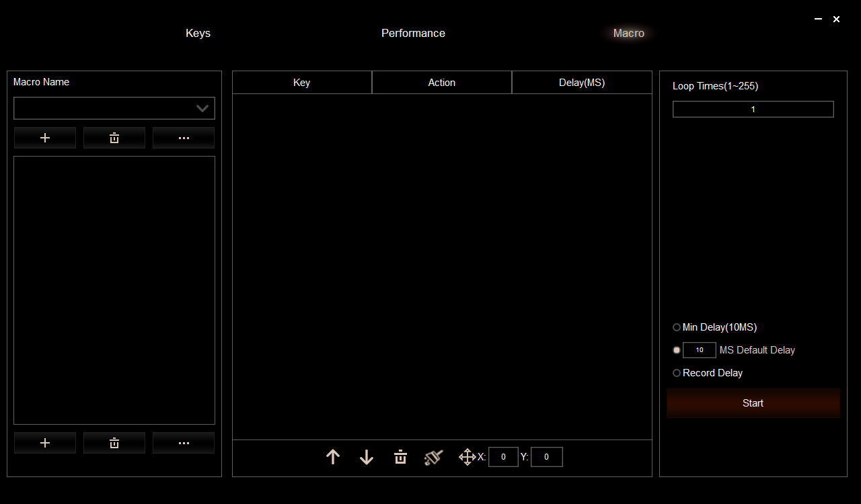Move selected key up with arrow
This screenshot has width=861, height=504.
(333, 458)
